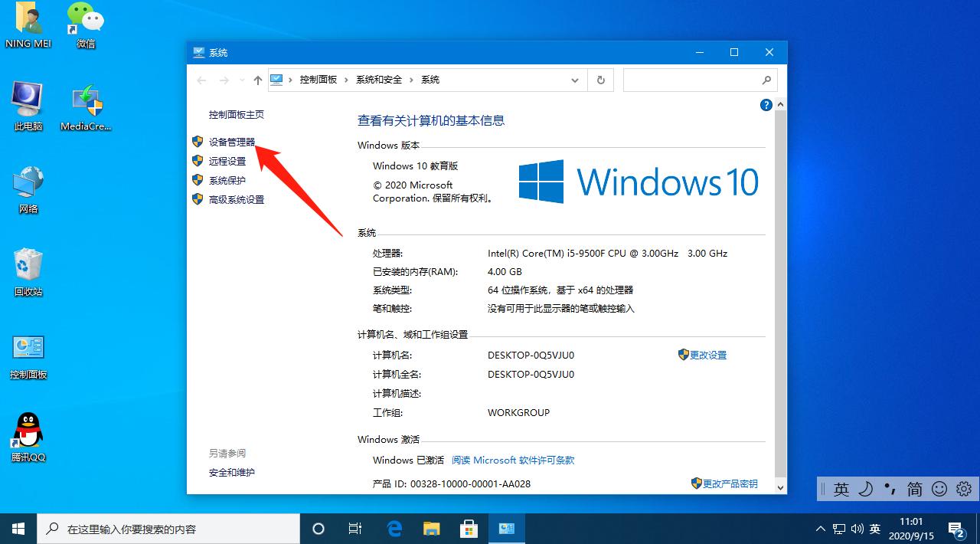980x544 pixels.
Task: Click the chevron after 系统和安全
Action: point(413,80)
